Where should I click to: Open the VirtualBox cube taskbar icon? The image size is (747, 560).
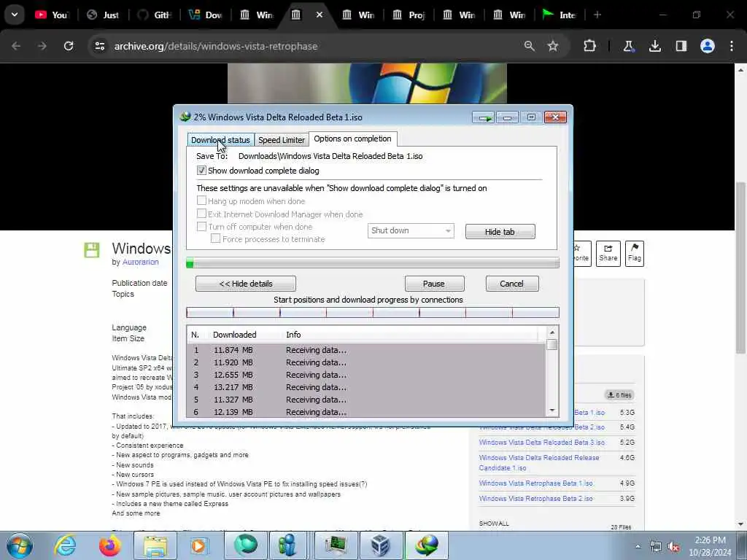click(380, 545)
